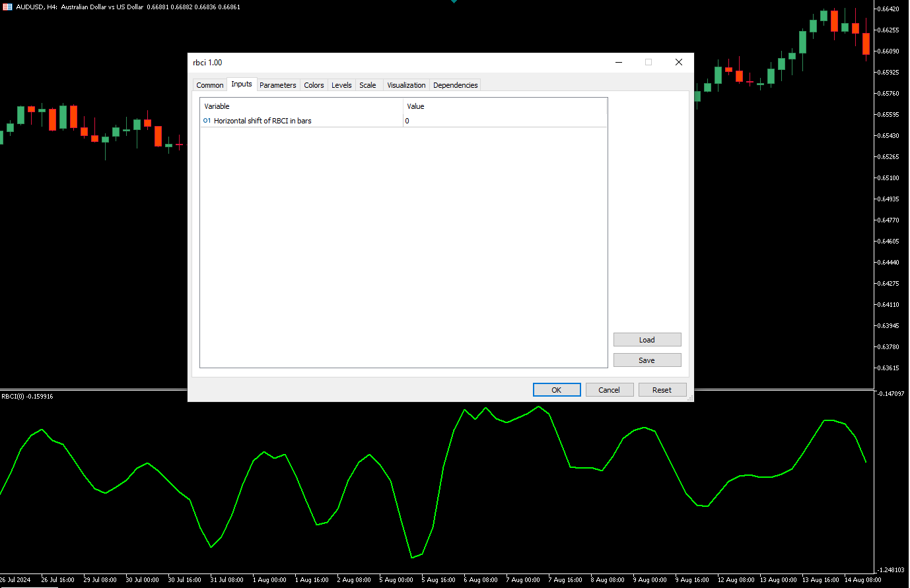The height and width of the screenshot is (588, 910).
Task: Edit the value 0 for horizontal shift
Action: 505,121
